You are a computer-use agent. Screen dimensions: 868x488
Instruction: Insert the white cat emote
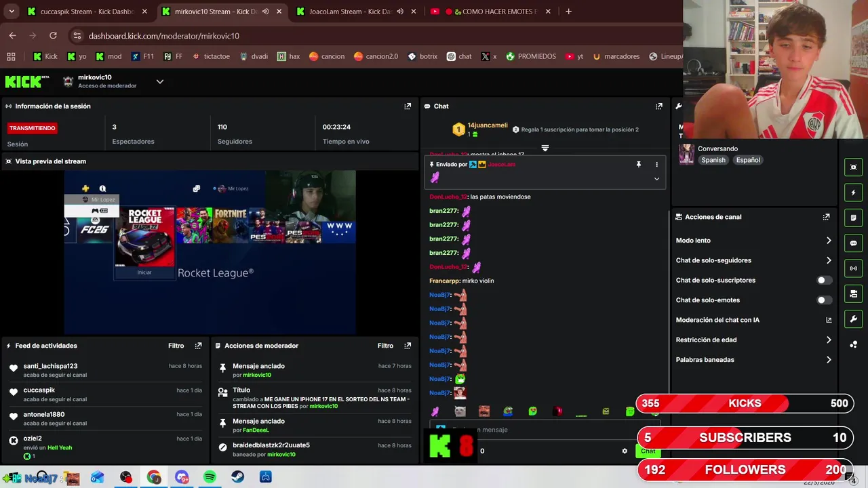pyautogui.click(x=460, y=411)
